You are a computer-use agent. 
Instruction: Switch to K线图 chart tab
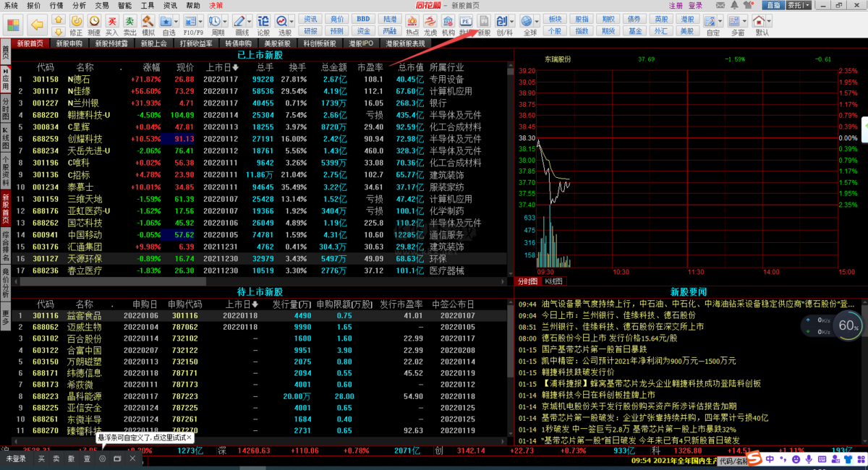tap(555, 281)
